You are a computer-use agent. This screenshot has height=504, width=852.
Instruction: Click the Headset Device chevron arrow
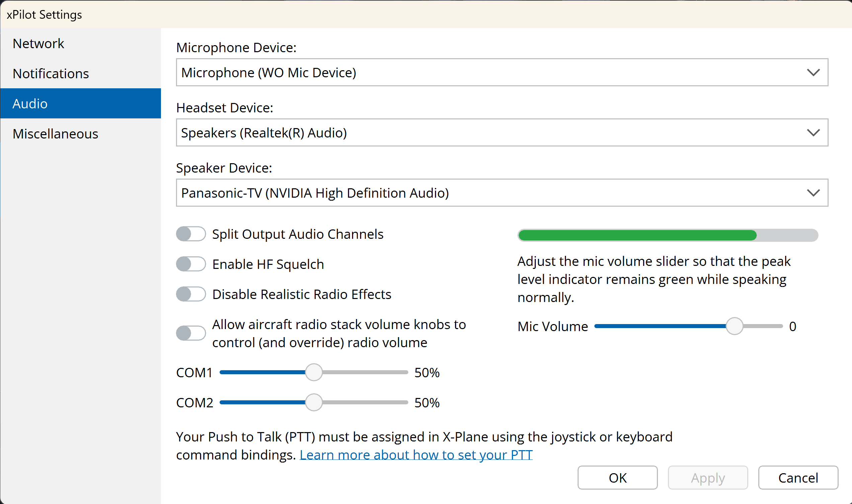[x=813, y=132]
